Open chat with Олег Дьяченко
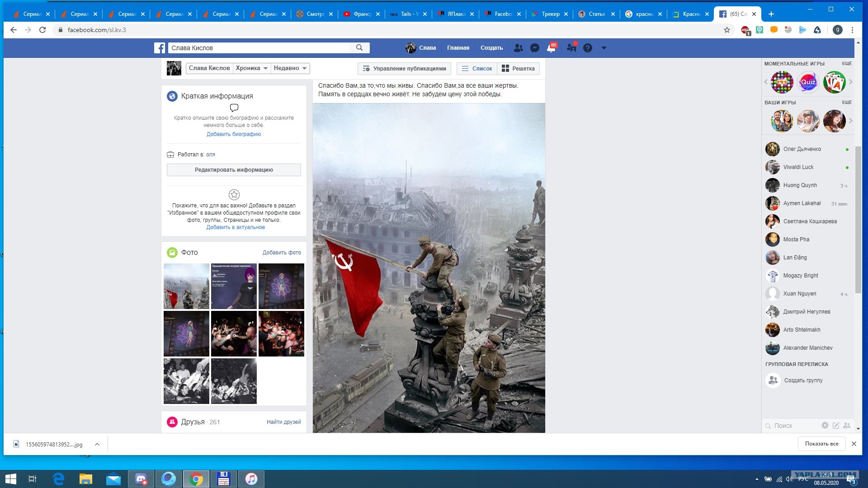 coord(807,149)
